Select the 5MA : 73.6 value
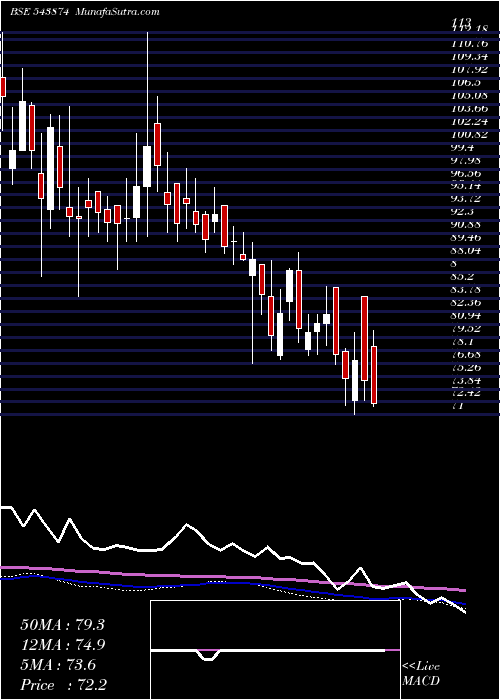 click(58, 665)
